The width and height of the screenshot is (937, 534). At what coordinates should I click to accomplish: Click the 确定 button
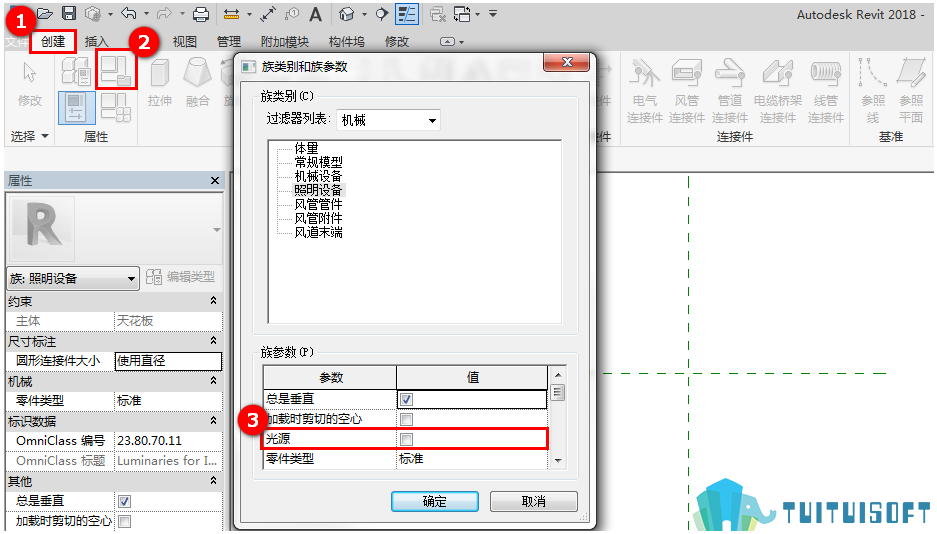tap(435, 501)
